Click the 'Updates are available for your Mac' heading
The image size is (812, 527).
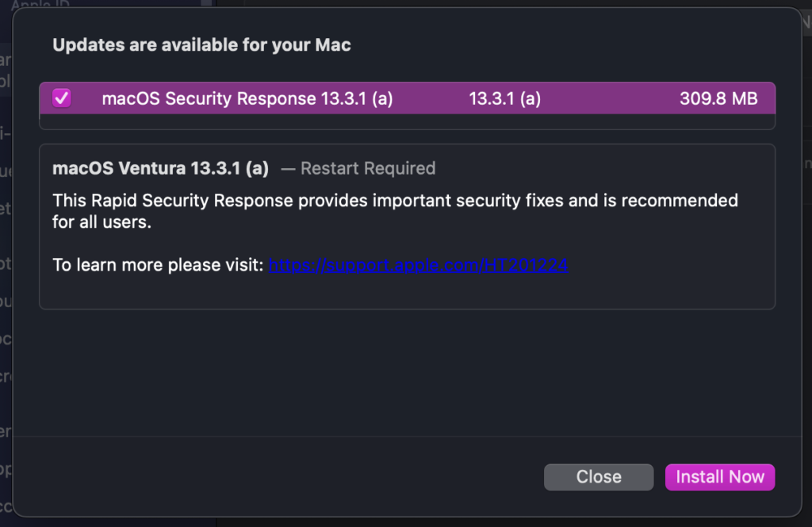[x=201, y=45]
